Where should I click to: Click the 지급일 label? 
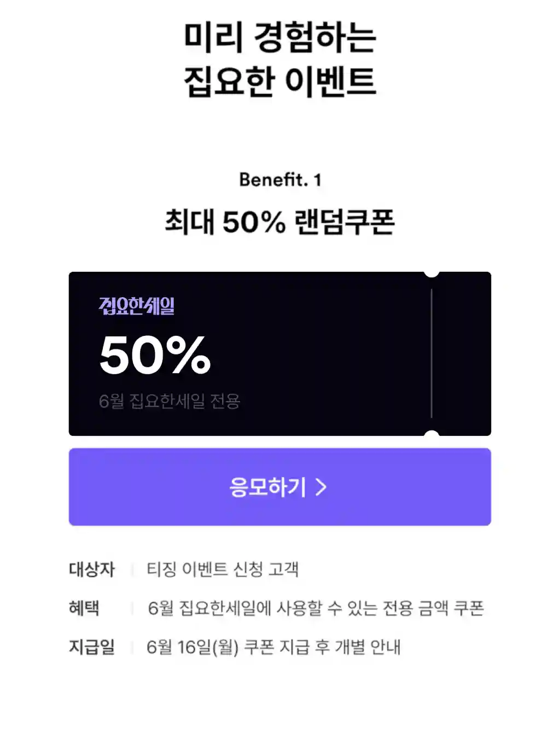pos(92,647)
